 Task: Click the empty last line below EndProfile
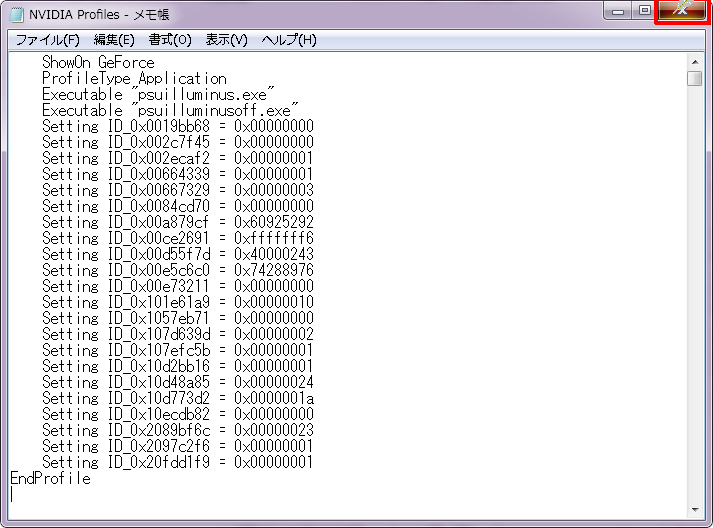[347, 494]
